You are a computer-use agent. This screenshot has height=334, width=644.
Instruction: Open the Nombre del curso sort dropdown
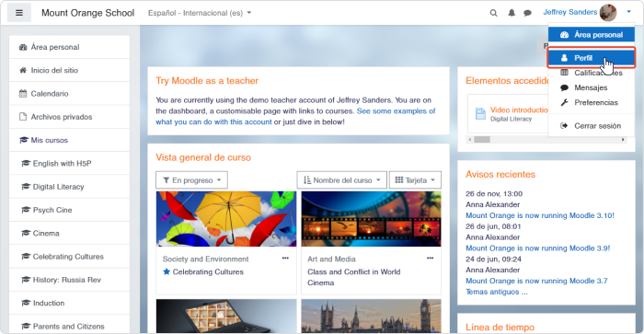coord(341,180)
